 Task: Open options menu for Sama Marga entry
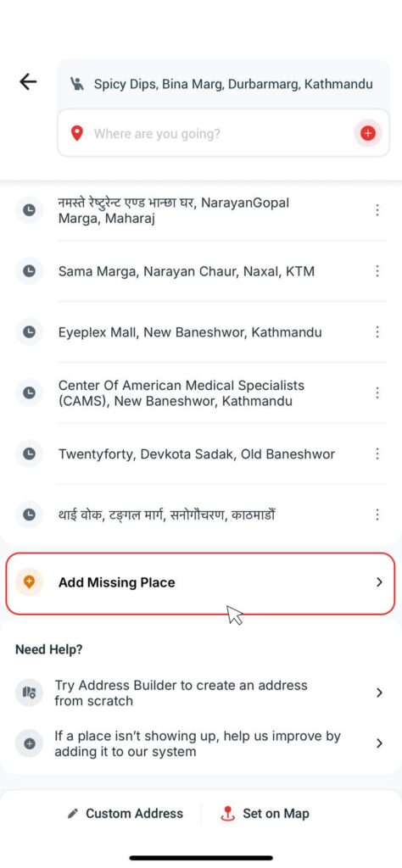pos(377,271)
